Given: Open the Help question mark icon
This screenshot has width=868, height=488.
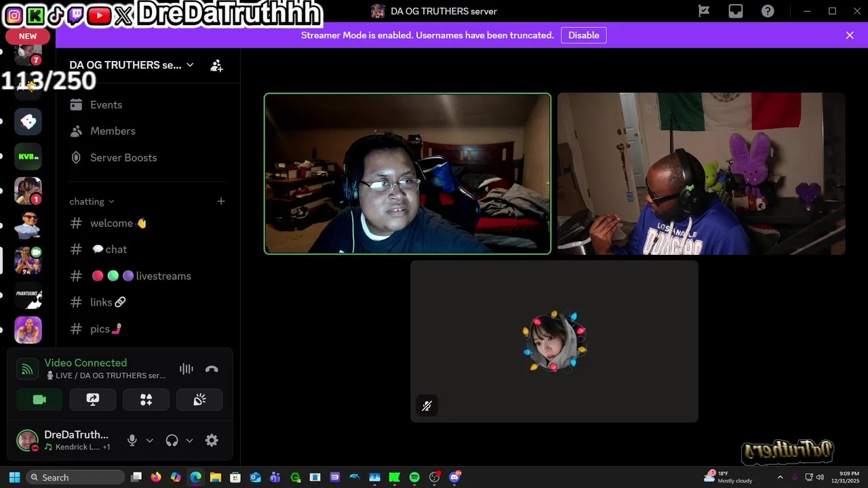Looking at the screenshot, I should click(768, 11).
